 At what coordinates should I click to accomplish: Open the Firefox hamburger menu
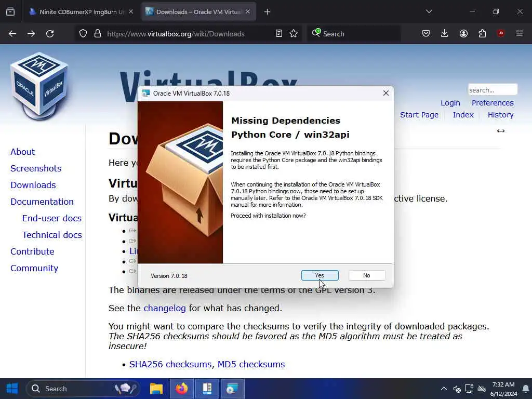coord(520,33)
